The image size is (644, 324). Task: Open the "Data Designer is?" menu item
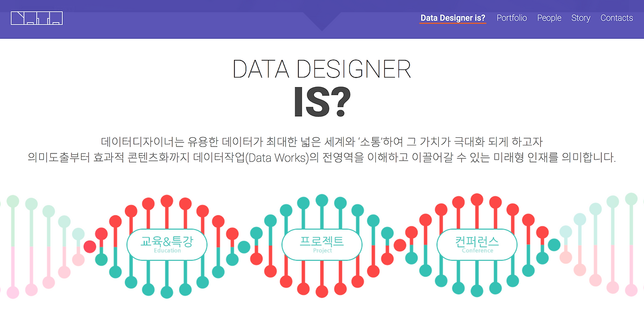[x=452, y=18]
